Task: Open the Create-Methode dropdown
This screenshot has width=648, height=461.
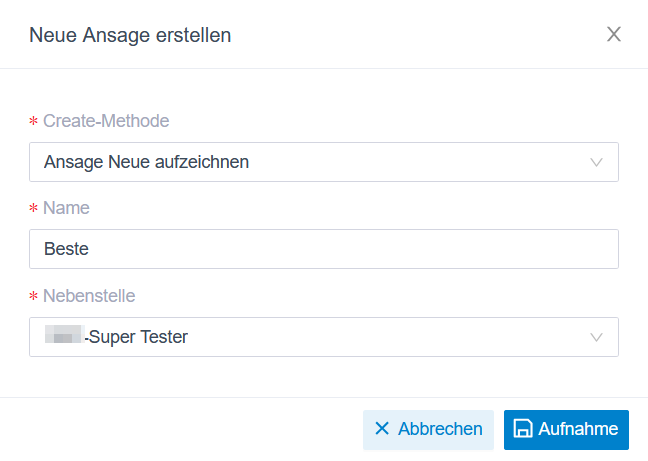Action: click(323, 162)
